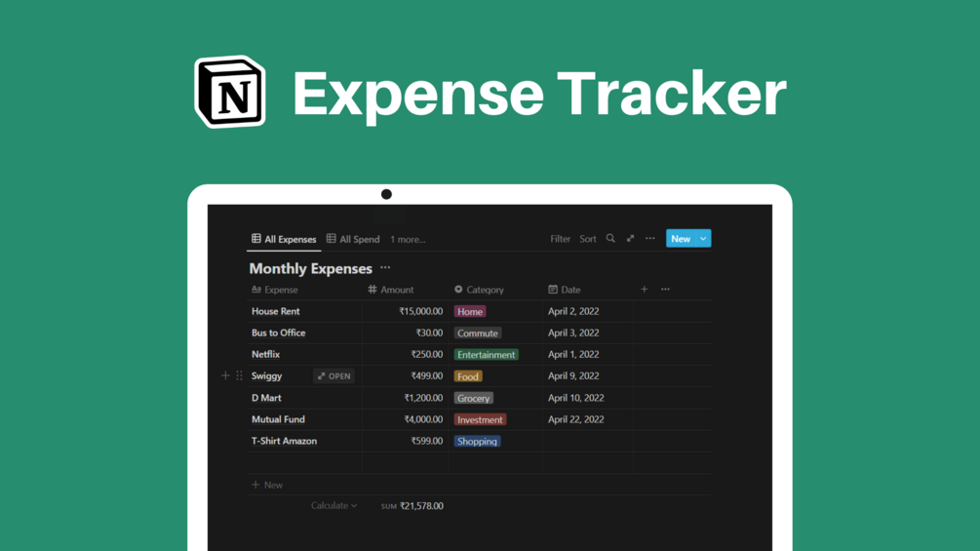Click the 'Monthly Expenses' database title
Image resolution: width=980 pixels, height=551 pixels.
(x=311, y=268)
